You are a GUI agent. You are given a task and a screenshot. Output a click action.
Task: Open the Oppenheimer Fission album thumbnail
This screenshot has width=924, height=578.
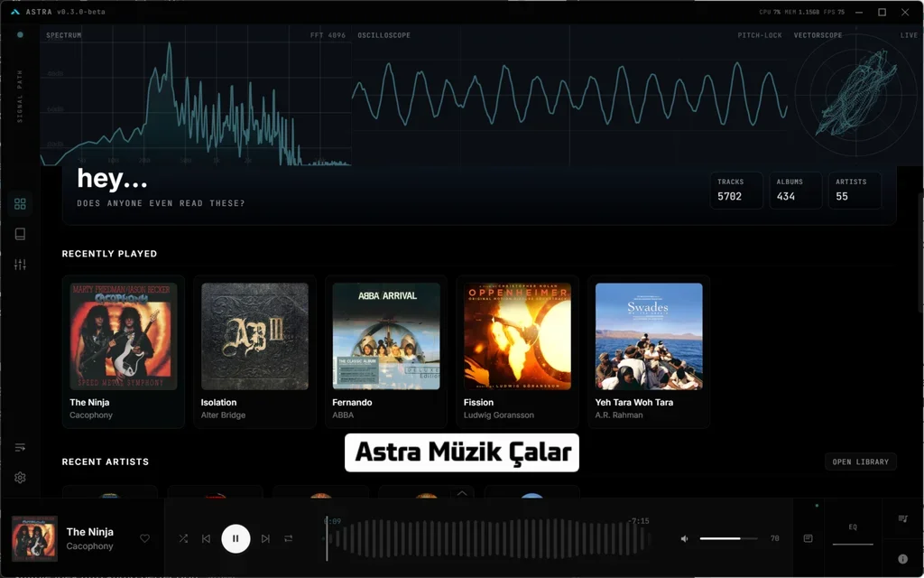click(x=517, y=336)
